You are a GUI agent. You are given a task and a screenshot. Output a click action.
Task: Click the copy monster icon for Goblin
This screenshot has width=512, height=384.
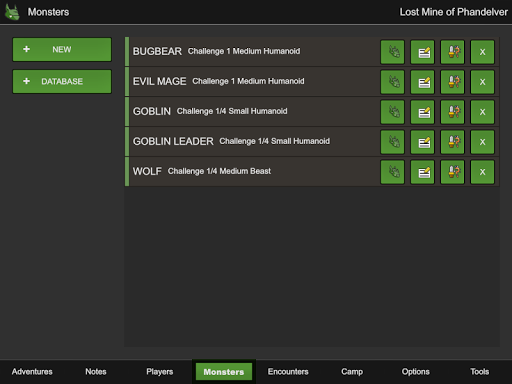(x=452, y=112)
